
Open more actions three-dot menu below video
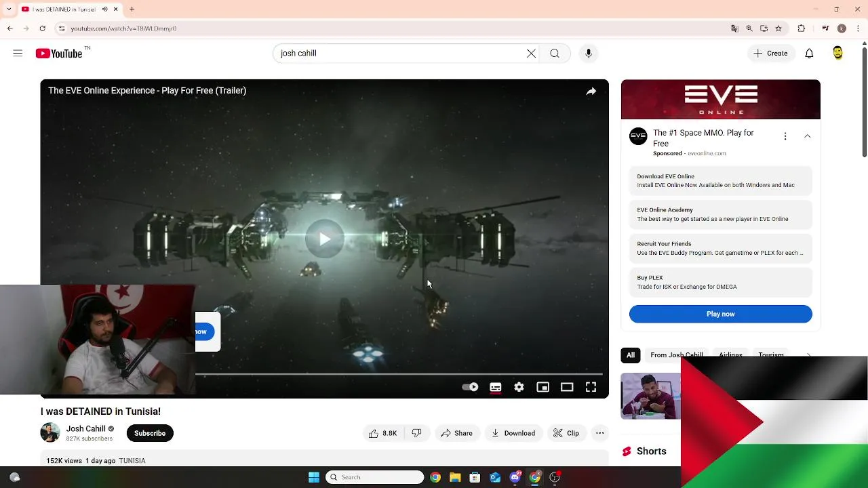(x=599, y=433)
